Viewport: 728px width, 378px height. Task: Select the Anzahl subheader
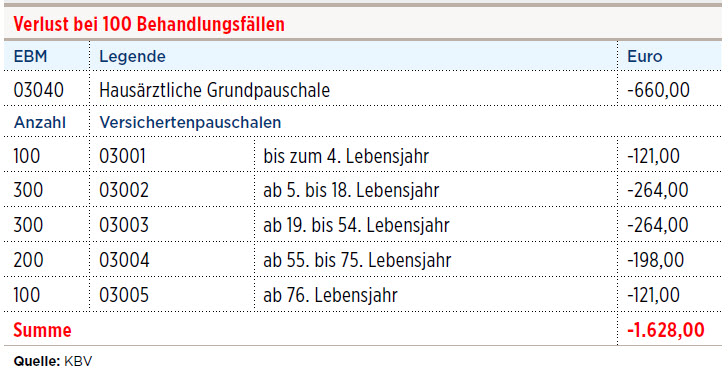pos(40,123)
